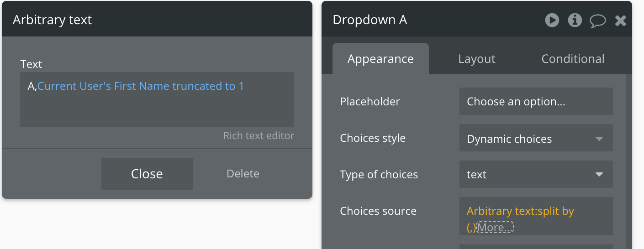Select the Appearance tab
Image resolution: width=644 pixels, height=249 pixels.
(x=380, y=59)
